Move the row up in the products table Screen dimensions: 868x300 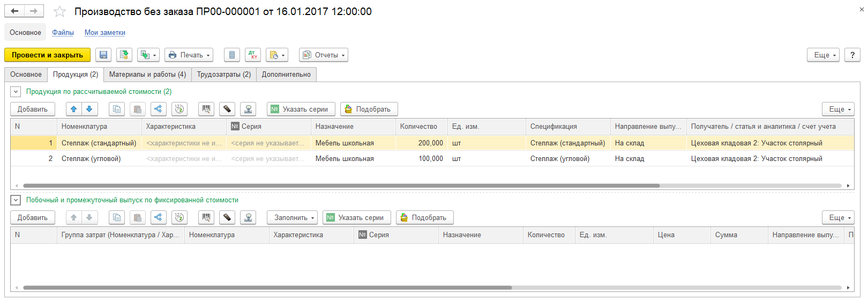point(74,109)
